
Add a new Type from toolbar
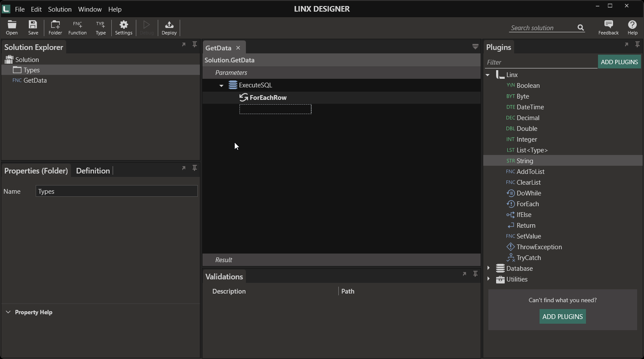101,28
